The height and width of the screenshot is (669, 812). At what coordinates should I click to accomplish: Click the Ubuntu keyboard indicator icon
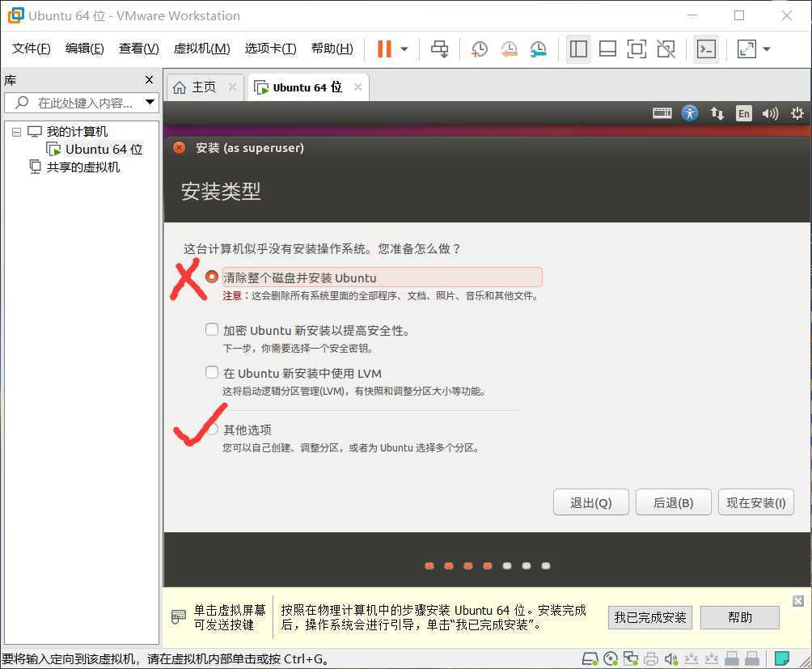[x=662, y=113]
